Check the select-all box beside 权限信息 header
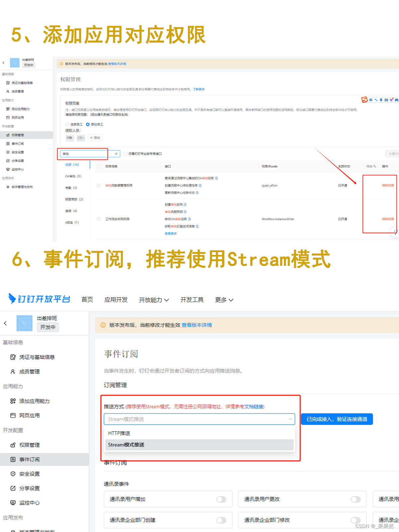Image resolution: width=399 pixels, height=532 pixels. (x=99, y=166)
